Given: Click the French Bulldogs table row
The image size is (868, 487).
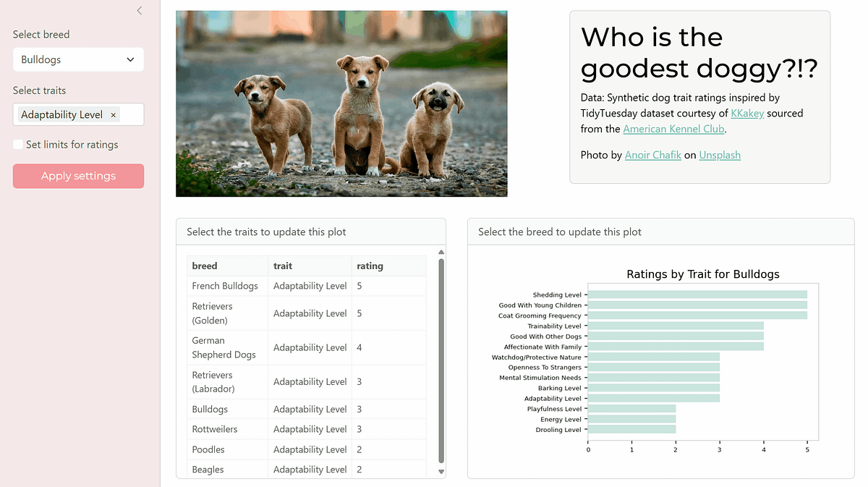Looking at the screenshot, I should tap(227, 286).
